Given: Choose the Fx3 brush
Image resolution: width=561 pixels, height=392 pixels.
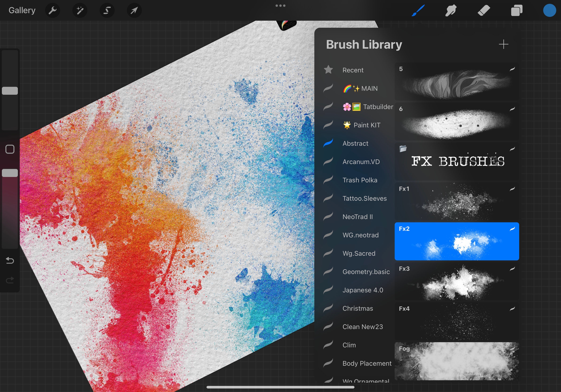Looking at the screenshot, I should point(457,281).
